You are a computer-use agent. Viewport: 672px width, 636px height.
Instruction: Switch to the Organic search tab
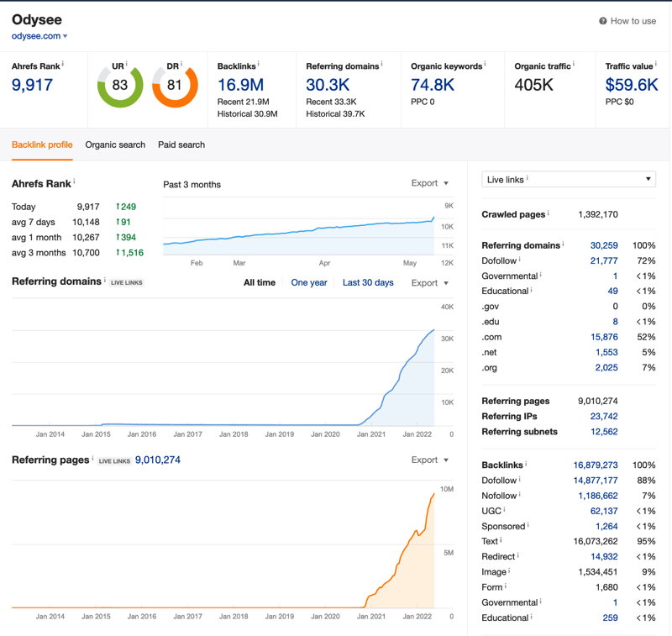pos(115,145)
